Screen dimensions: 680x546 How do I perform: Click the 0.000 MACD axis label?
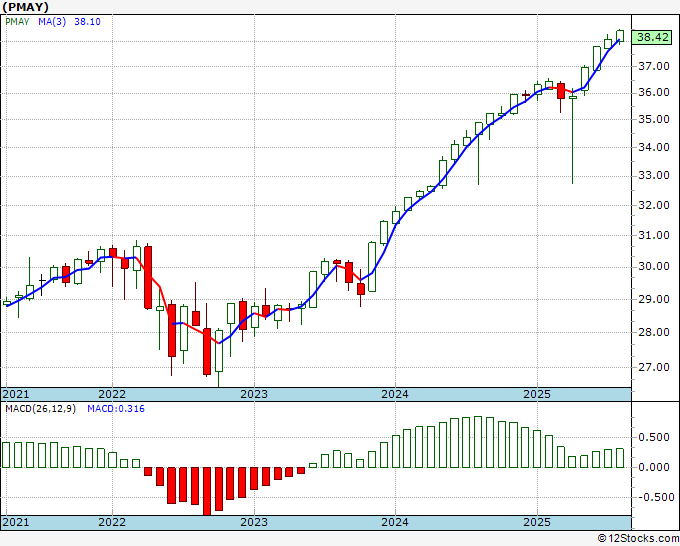coord(654,468)
